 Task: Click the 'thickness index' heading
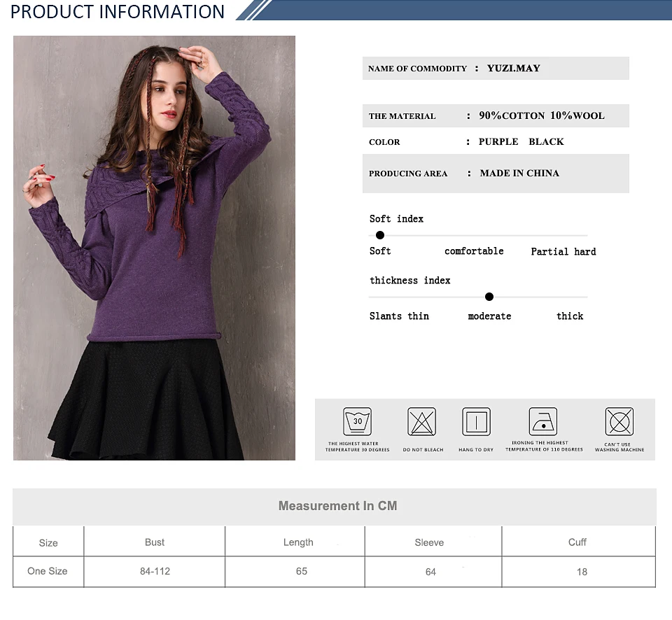[x=410, y=281]
